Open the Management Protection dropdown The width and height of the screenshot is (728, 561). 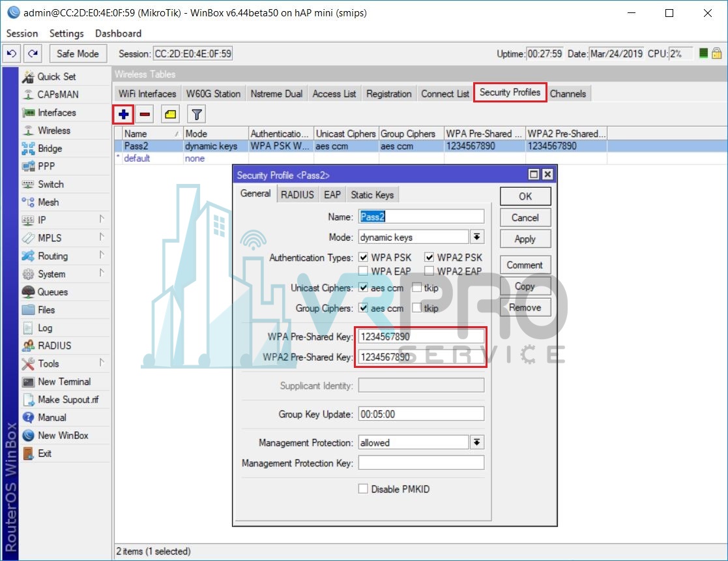476,442
